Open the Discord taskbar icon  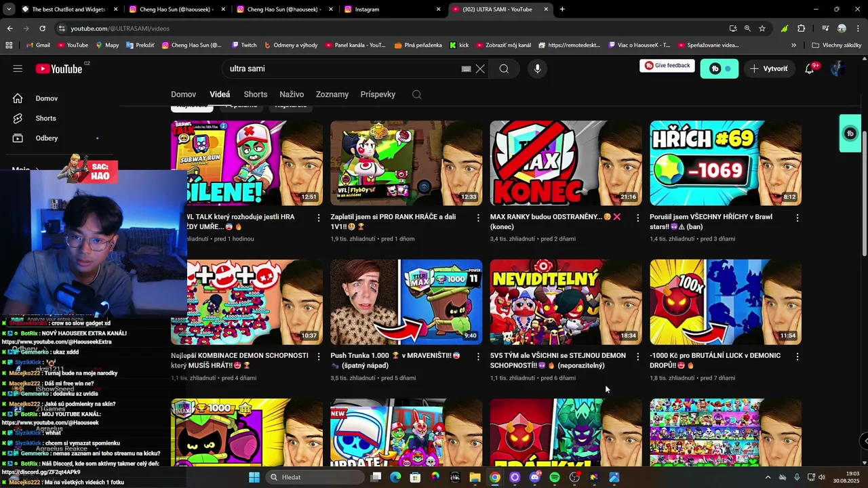534,477
